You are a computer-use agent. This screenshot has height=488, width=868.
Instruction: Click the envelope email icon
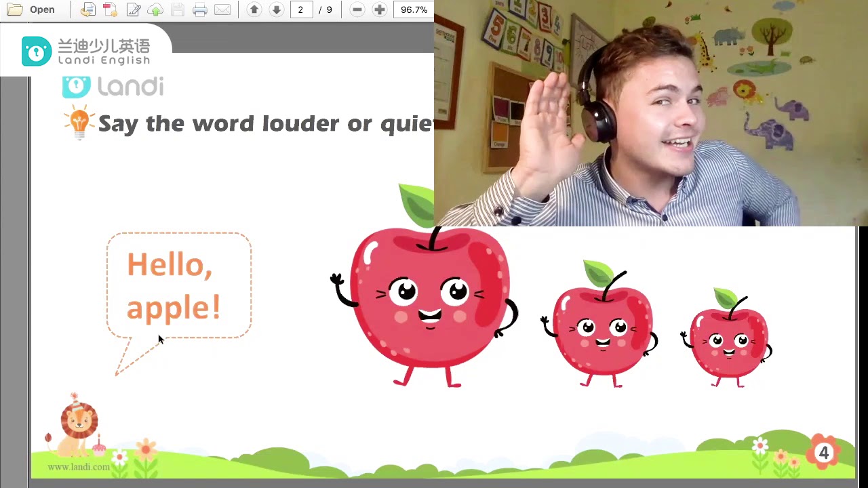(x=222, y=10)
